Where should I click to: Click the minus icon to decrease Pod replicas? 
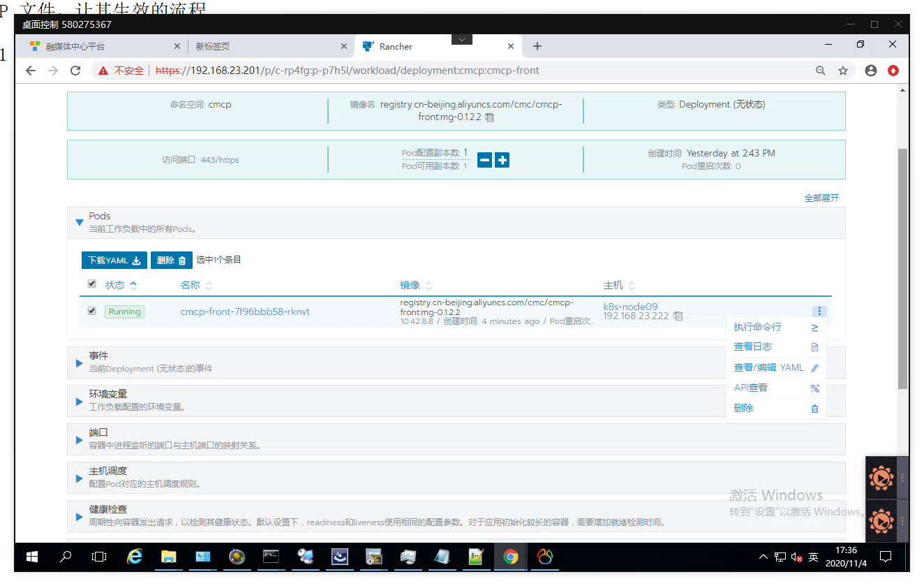pos(484,160)
